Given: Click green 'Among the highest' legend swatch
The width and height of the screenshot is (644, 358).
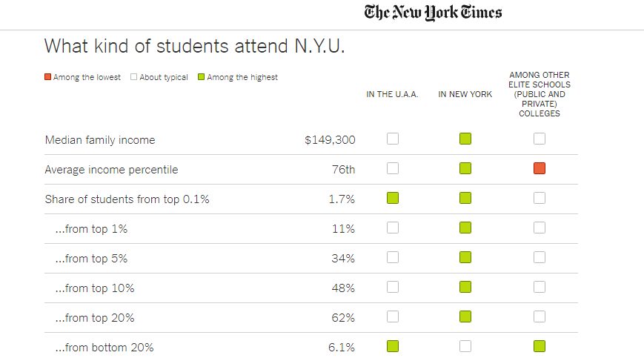Looking at the screenshot, I should pyautogui.click(x=202, y=77).
